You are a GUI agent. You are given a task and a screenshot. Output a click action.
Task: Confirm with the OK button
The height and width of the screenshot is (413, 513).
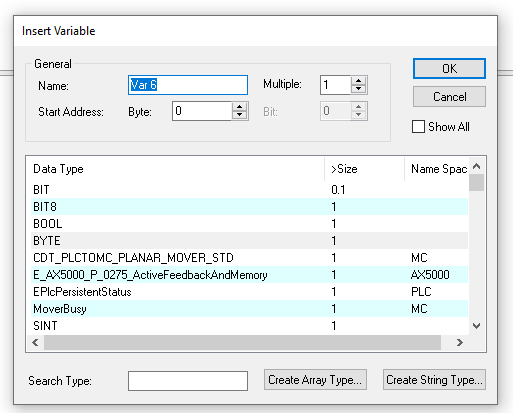[x=449, y=69]
